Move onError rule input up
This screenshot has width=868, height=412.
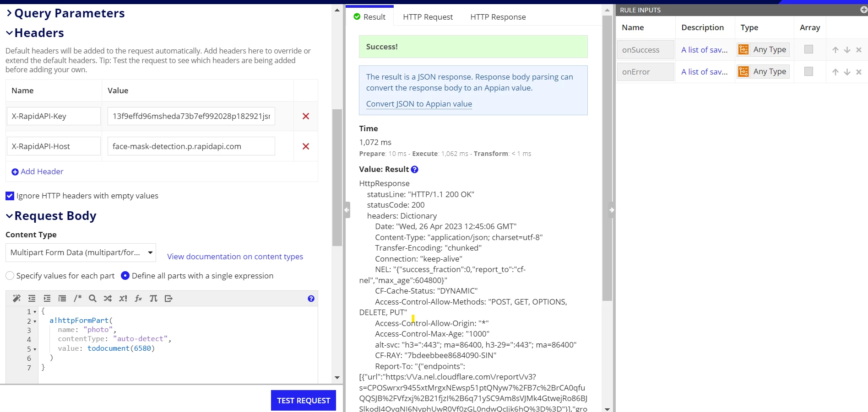(835, 72)
